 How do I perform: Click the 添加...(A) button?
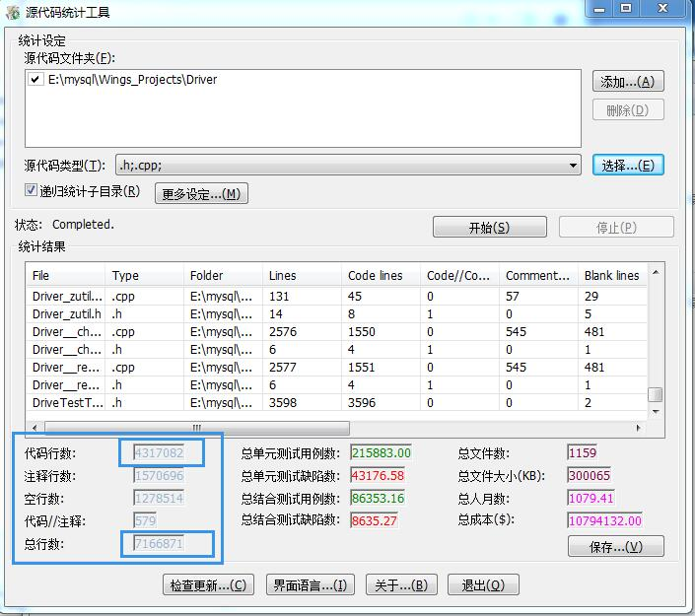pos(628,82)
